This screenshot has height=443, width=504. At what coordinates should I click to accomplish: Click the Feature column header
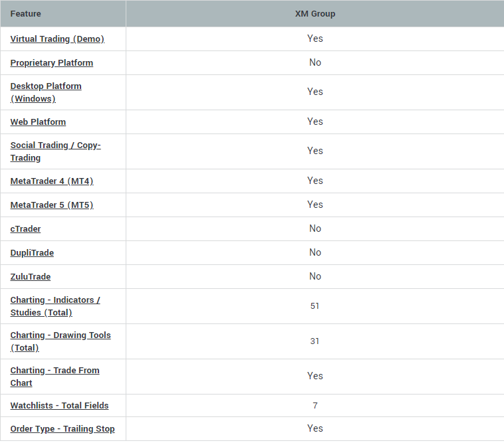[63, 14]
